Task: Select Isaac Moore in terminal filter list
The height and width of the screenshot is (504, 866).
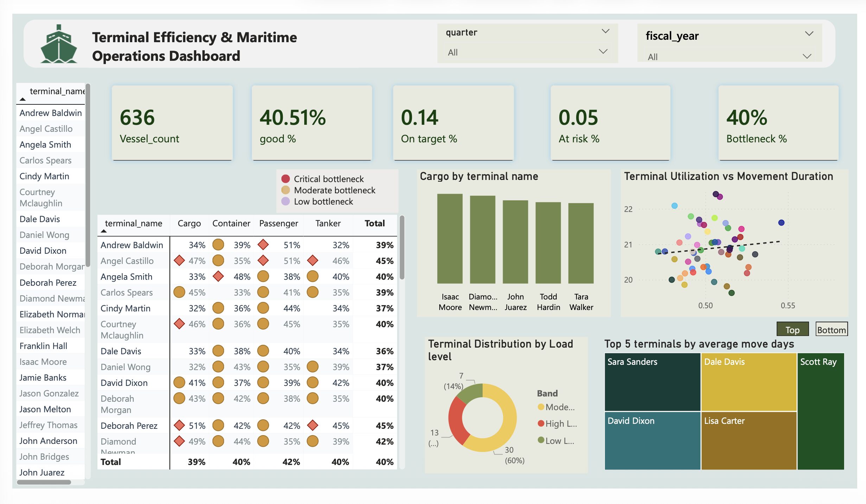Action: pyautogui.click(x=43, y=362)
